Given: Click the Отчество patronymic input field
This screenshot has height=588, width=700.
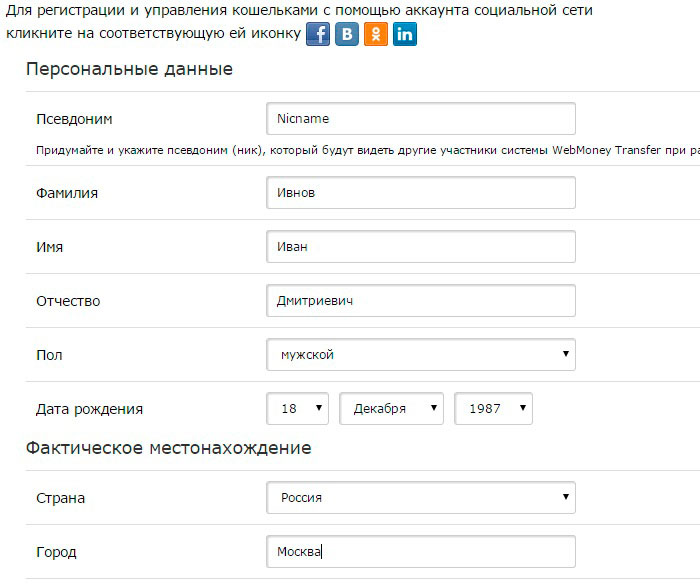Looking at the screenshot, I should tap(421, 300).
